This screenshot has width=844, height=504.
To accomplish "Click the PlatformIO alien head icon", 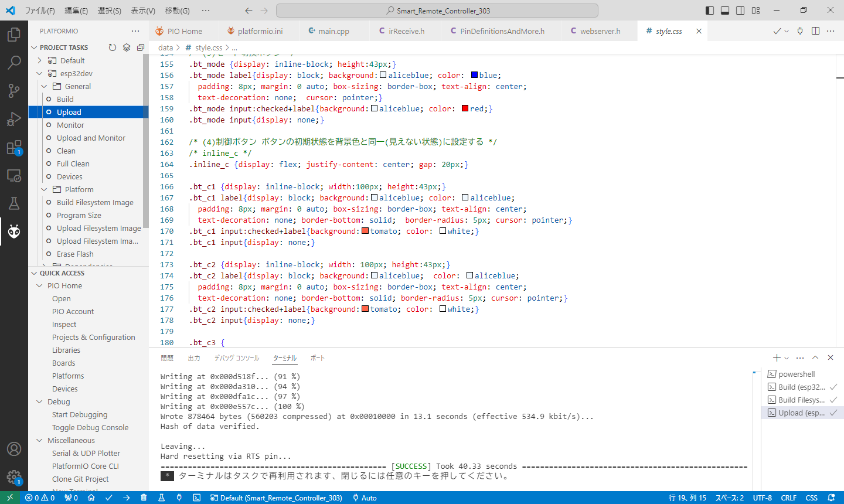I will pos(14,231).
